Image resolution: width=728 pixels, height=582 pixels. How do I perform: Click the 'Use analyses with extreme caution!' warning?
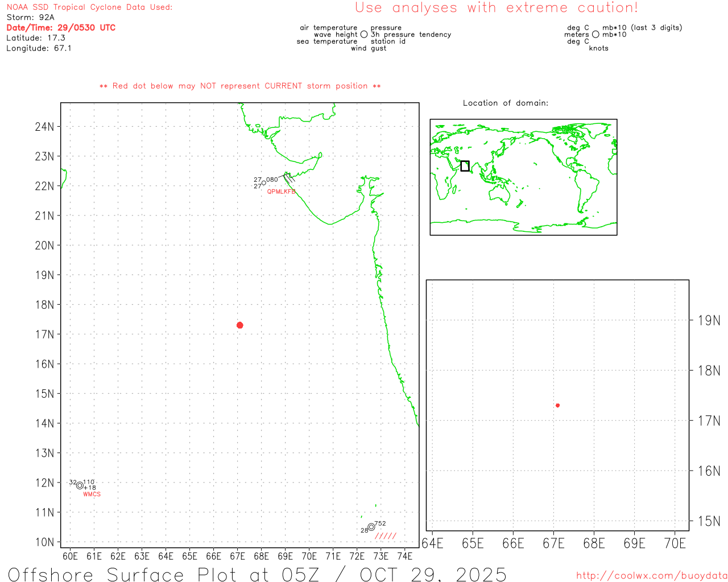tap(497, 8)
